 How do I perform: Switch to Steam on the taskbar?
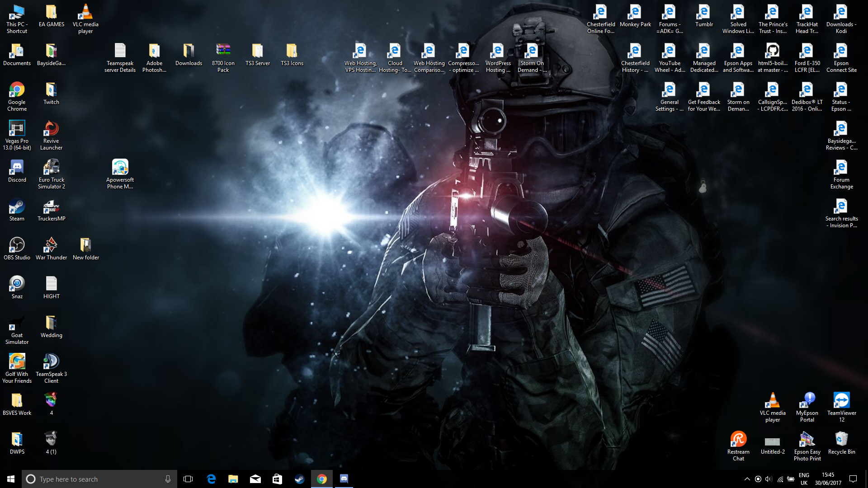pos(299,479)
